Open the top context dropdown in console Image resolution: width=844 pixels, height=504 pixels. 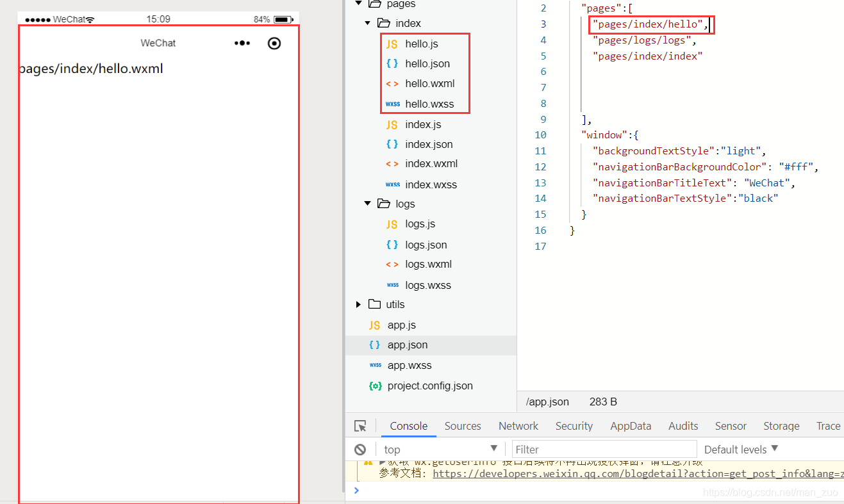click(x=440, y=449)
